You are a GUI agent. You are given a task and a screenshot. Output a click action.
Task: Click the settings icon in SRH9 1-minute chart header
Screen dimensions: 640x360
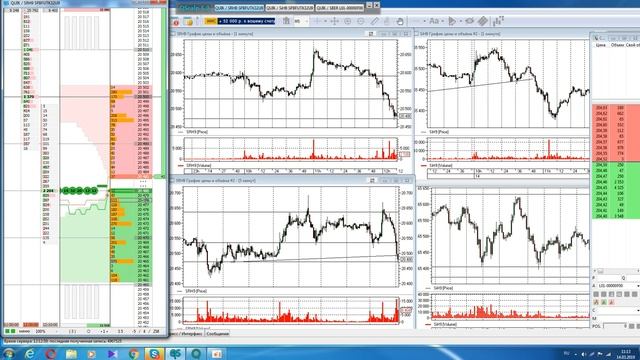tap(371, 34)
